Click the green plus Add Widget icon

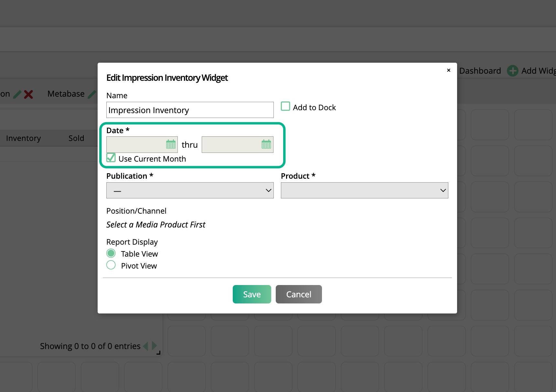(x=512, y=71)
